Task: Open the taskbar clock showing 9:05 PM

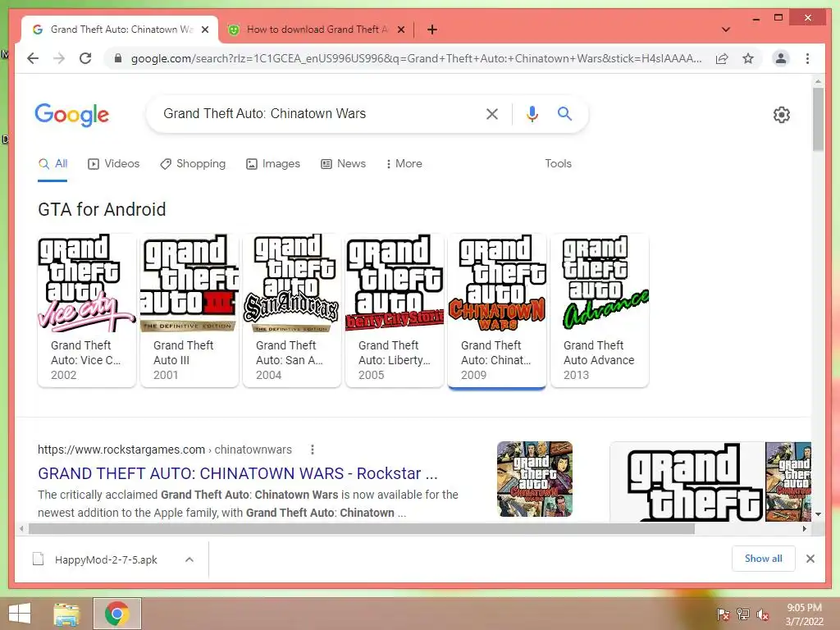Action: [x=805, y=614]
